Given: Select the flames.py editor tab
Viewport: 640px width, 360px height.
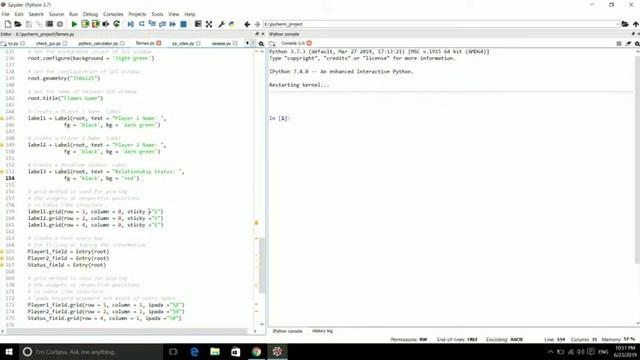Looking at the screenshot, I should pos(145,43).
